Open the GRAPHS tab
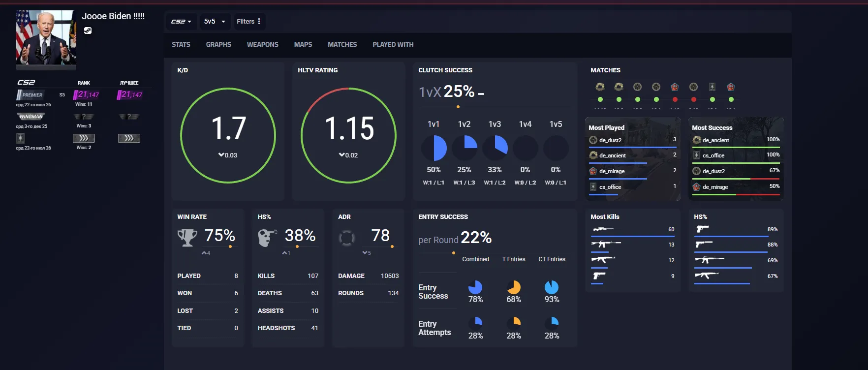The width and height of the screenshot is (868, 370). pos(218,45)
